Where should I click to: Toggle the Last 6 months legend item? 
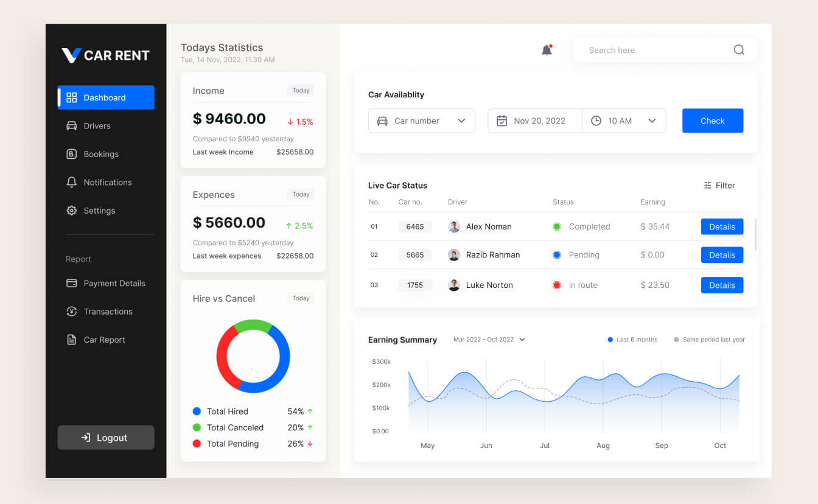(632, 340)
